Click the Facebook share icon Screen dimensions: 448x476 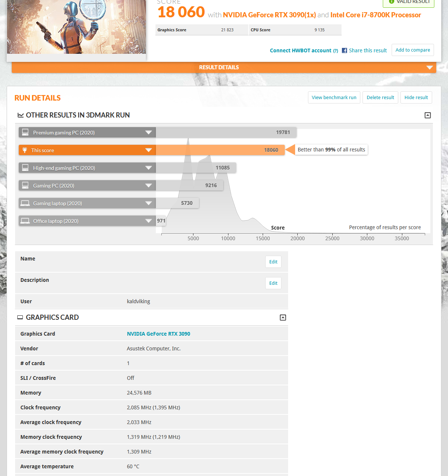(x=344, y=50)
